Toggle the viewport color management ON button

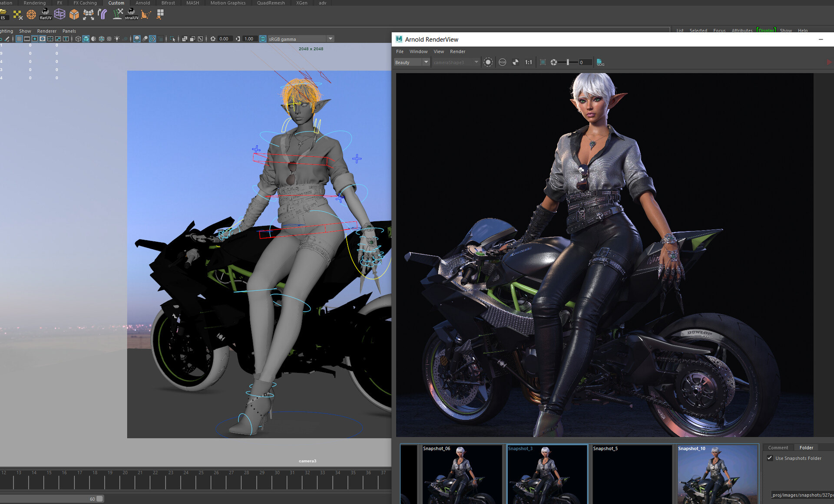[263, 39]
